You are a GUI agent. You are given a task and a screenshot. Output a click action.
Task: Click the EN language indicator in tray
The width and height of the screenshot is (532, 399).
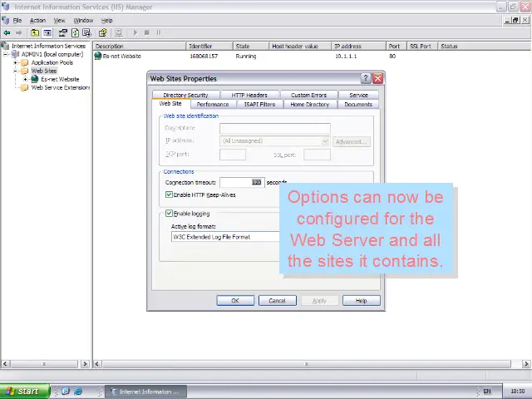click(x=487, y=392)
